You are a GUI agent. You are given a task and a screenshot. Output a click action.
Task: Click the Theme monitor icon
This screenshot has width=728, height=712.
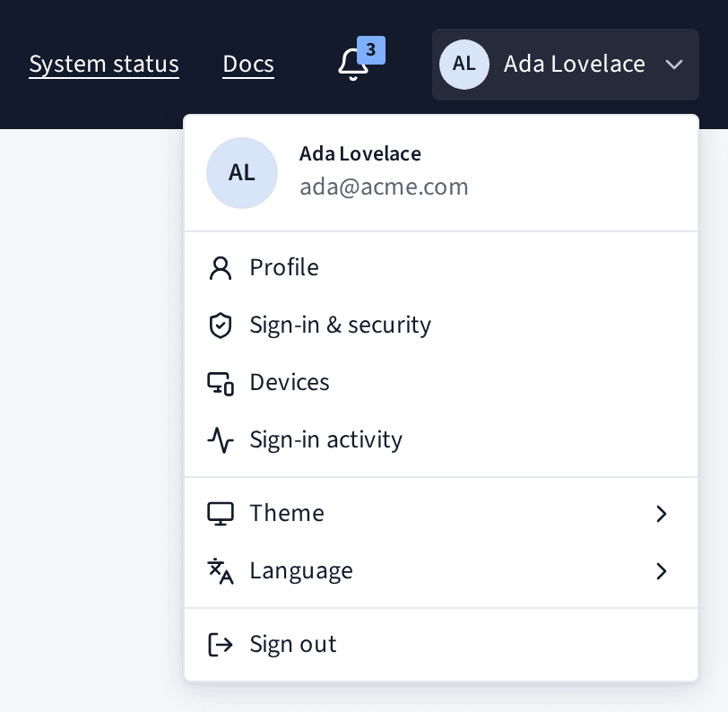click(221, 514)
